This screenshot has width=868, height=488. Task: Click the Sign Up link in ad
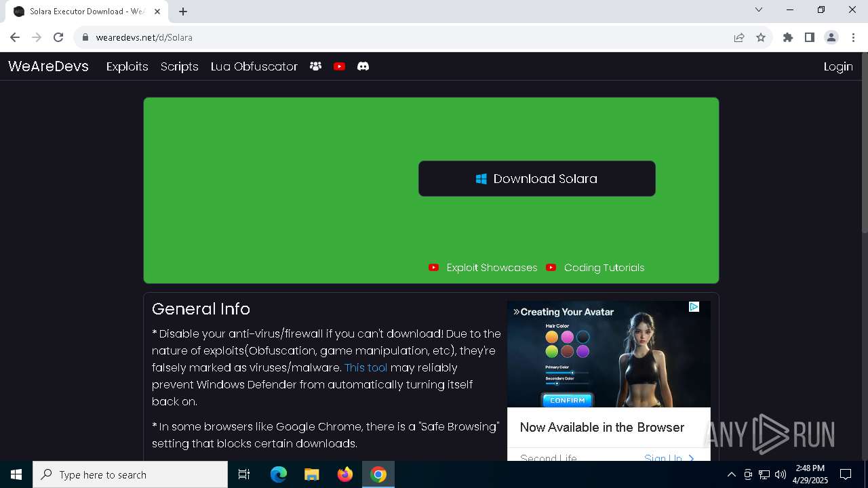tap(669, 459)
